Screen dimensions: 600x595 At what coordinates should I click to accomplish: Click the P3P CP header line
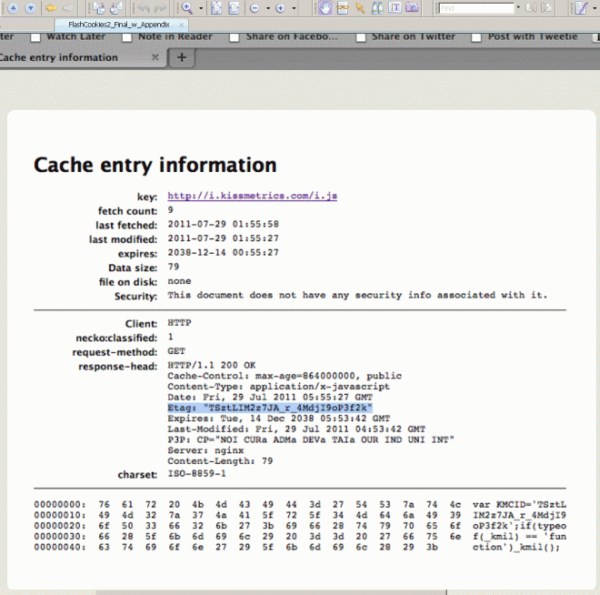pos(310,440)
